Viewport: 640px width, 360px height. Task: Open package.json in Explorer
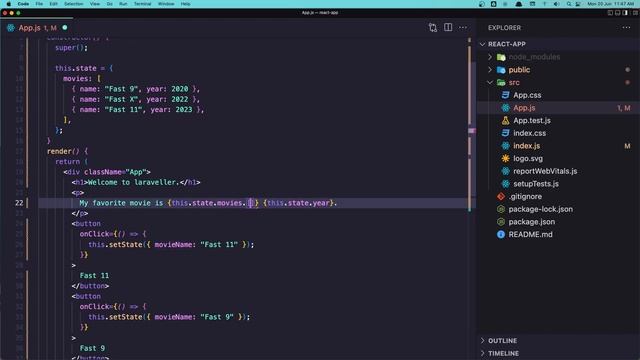[531, 222]
